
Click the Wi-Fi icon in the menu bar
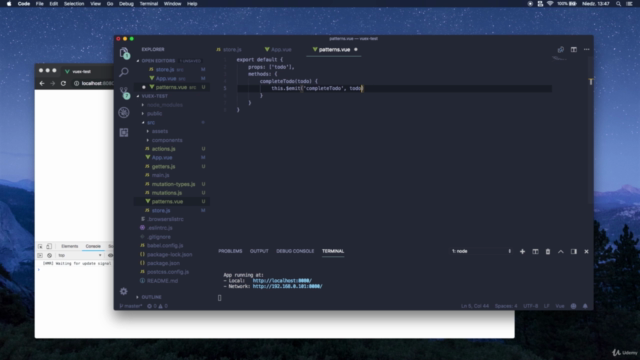[550, 4]
